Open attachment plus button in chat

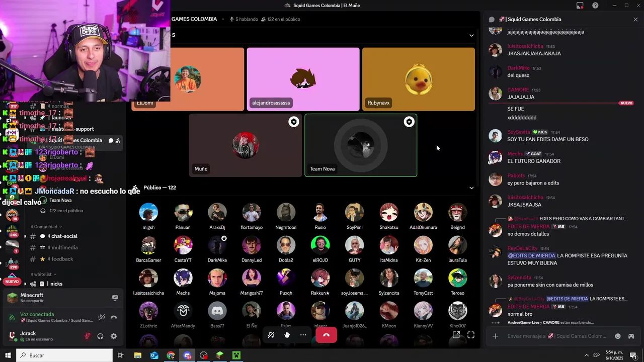click(x=495, y=336)
